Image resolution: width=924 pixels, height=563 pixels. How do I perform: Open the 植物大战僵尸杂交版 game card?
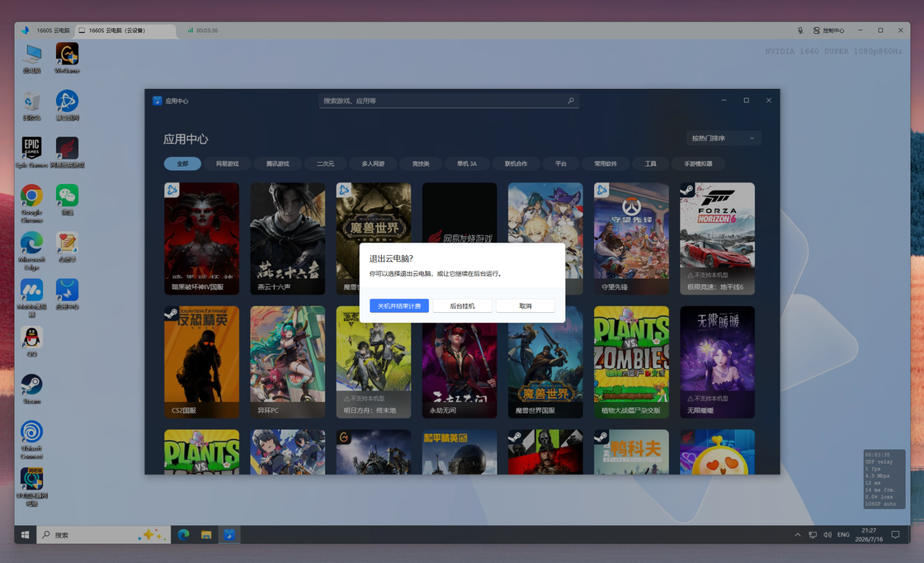click(x=631, y=362)
